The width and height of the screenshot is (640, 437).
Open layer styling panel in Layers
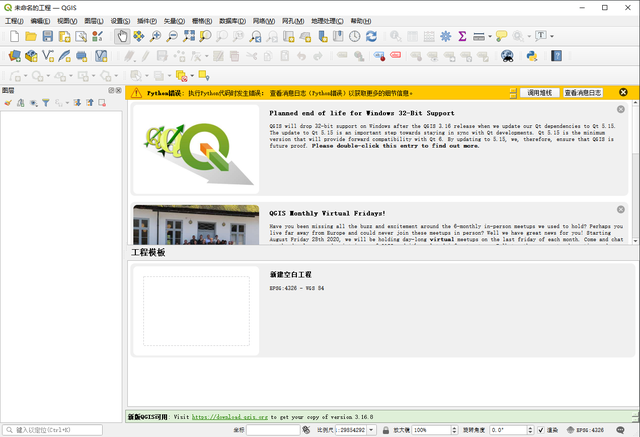[8, 103]
